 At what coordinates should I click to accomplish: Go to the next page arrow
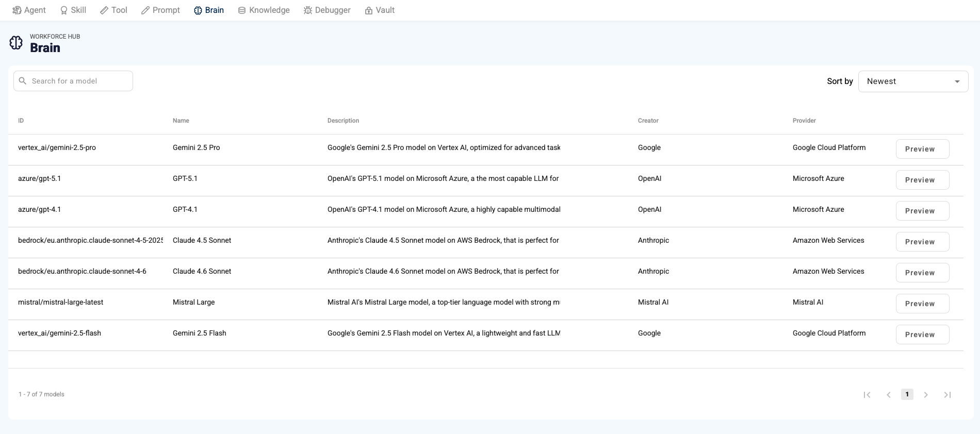coord(926,395)
